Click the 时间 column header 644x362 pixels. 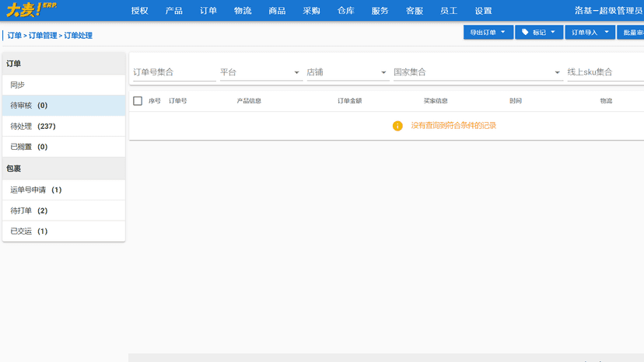pyautogui.click(x=516, y=101)
